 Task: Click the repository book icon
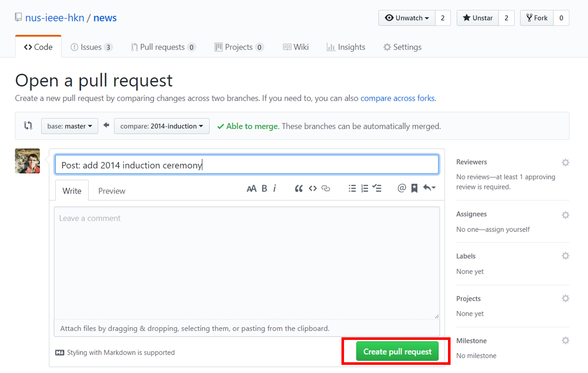(x=18, y=18)
